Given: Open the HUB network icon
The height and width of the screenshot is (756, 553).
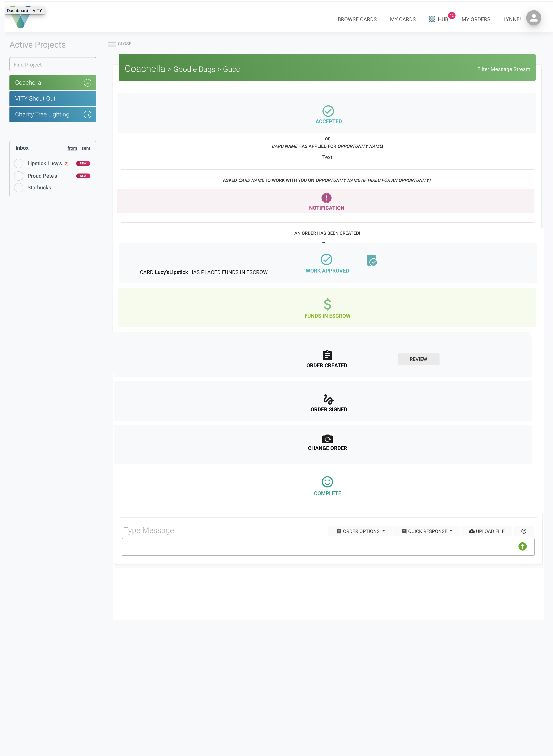Looking at the screenshot, I should pos(432,19).
